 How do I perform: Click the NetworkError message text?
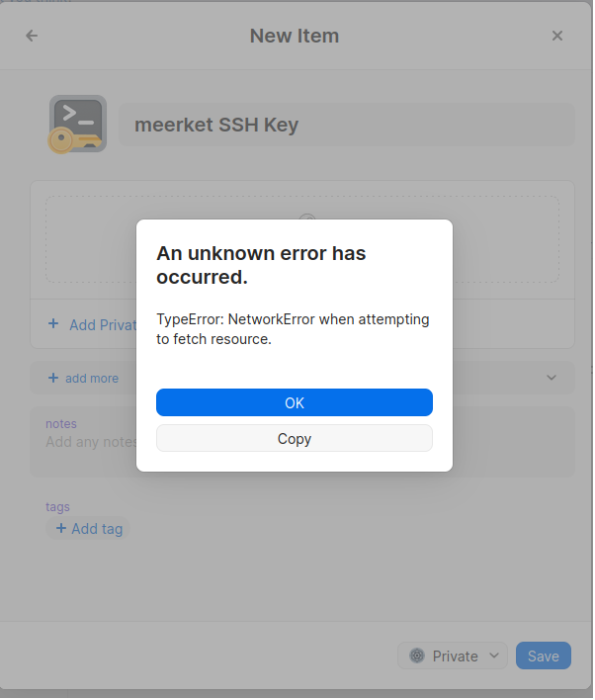294,329
